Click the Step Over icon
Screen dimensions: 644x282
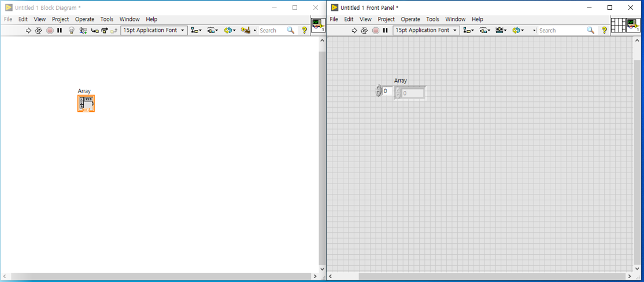(x=104, y=31)
